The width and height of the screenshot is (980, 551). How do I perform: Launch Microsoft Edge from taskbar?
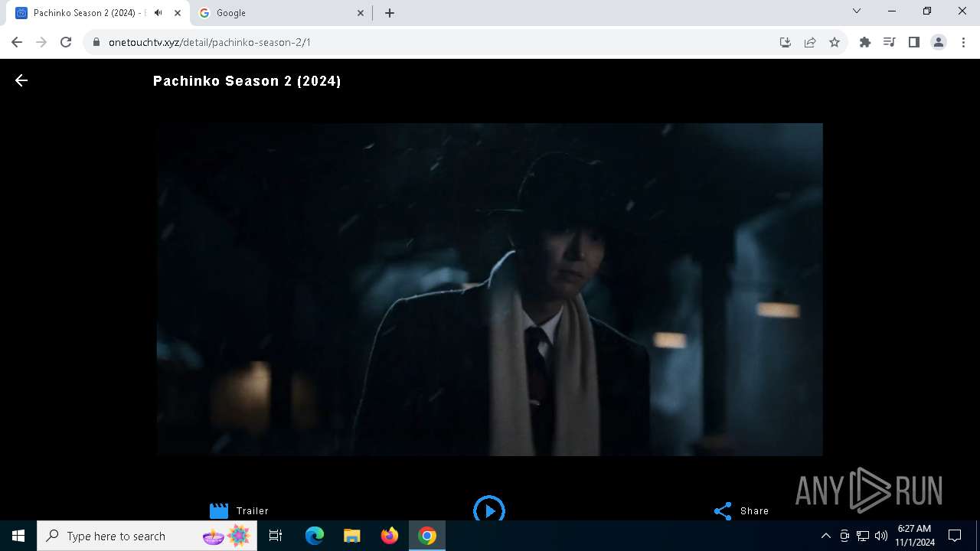315,536
